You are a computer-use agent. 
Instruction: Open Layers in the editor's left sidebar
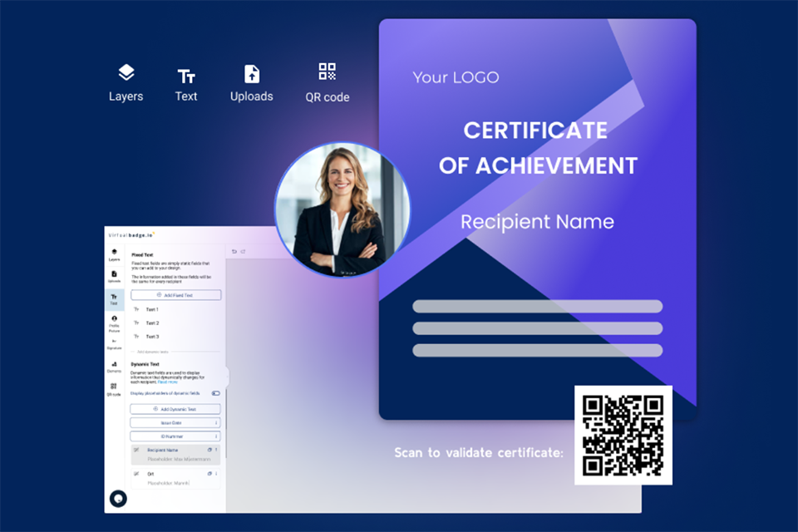(x=114, y=255)
